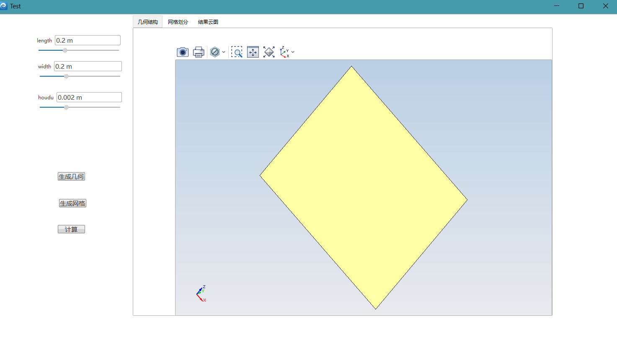Focus the width input field
Viewport: 617px width, 364px height.
(88, 66)
